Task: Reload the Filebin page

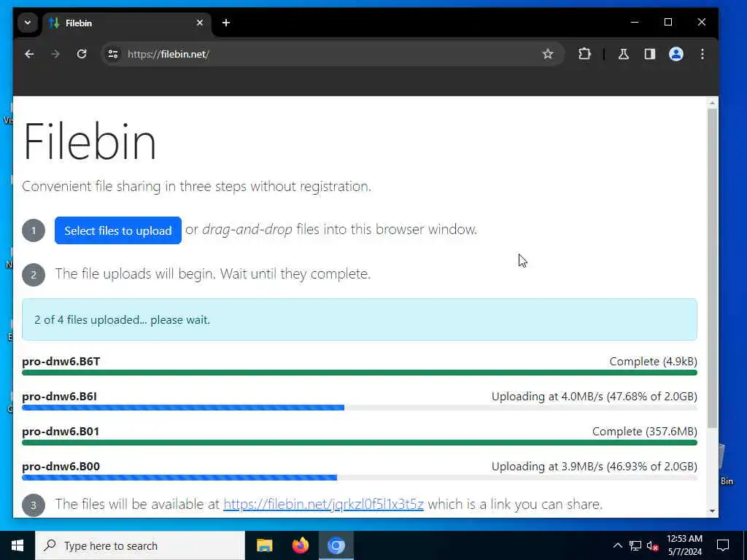Action: [82, 54]
